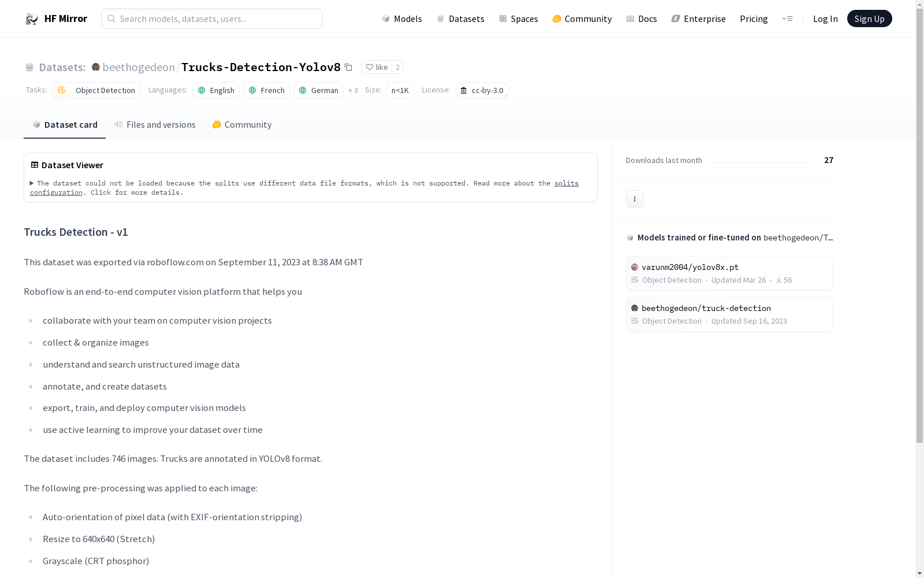Click the Sign Up button
Viewport: 924px width, 578px height.
(870, 18)
